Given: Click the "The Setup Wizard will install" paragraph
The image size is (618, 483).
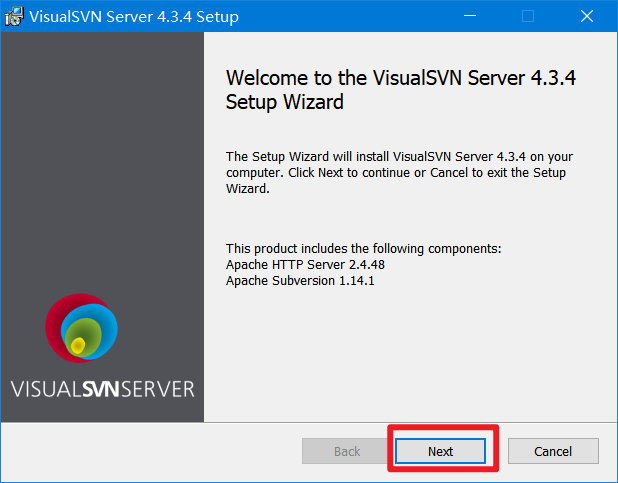Looking at the screenshot, I should 399,173.
